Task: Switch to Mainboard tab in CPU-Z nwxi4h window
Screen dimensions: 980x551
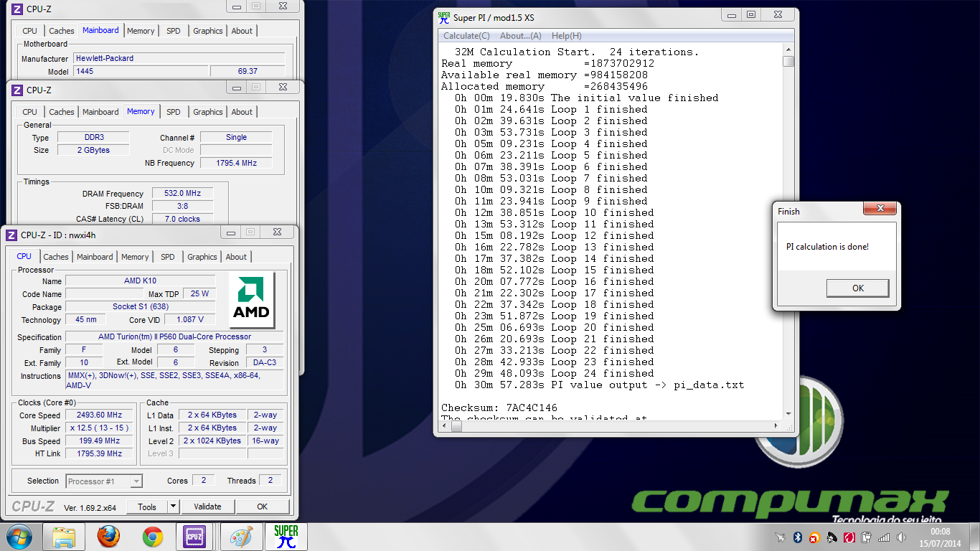Action: (x=95, y=257)
